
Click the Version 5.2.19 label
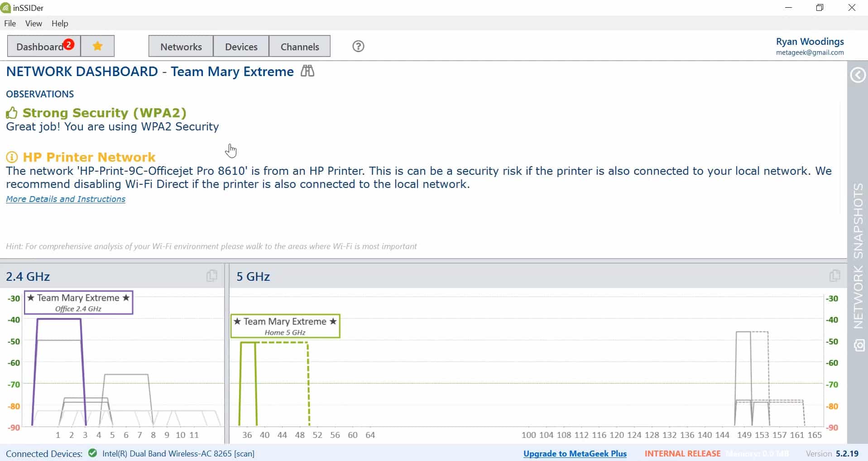click(x=832, y=454)
